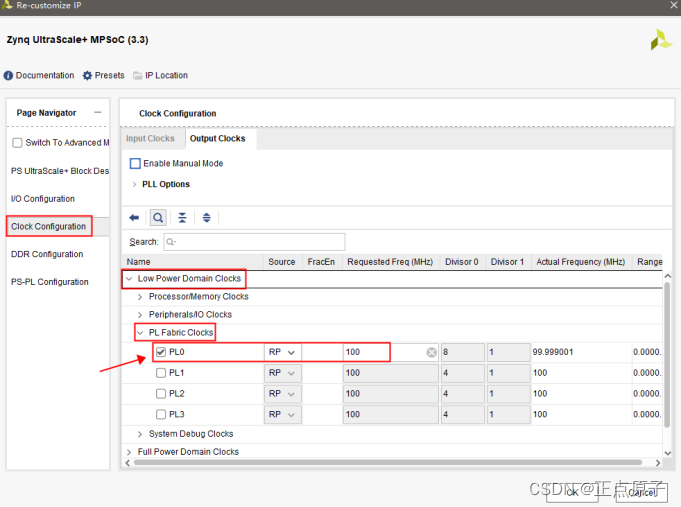The height and width of the screenshot is (507, 681).
Task: Click scroll up arrow of vertical scrollbar
Action: coord(668,276)
